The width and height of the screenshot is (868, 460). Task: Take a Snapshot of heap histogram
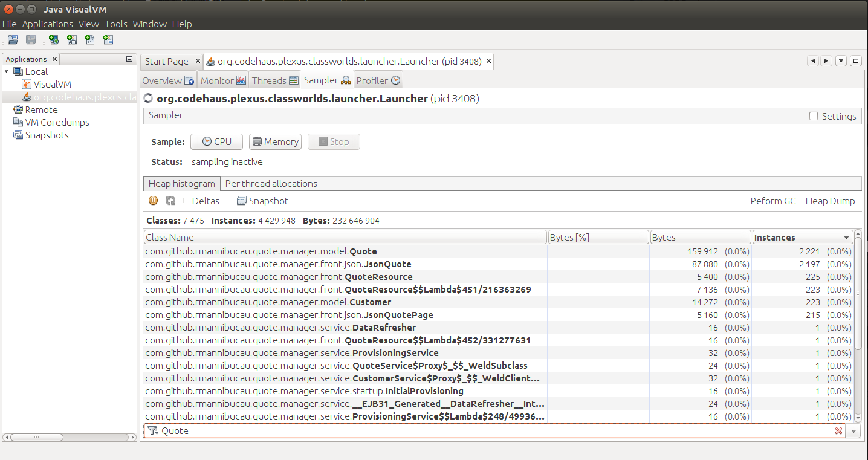[262, 201]
